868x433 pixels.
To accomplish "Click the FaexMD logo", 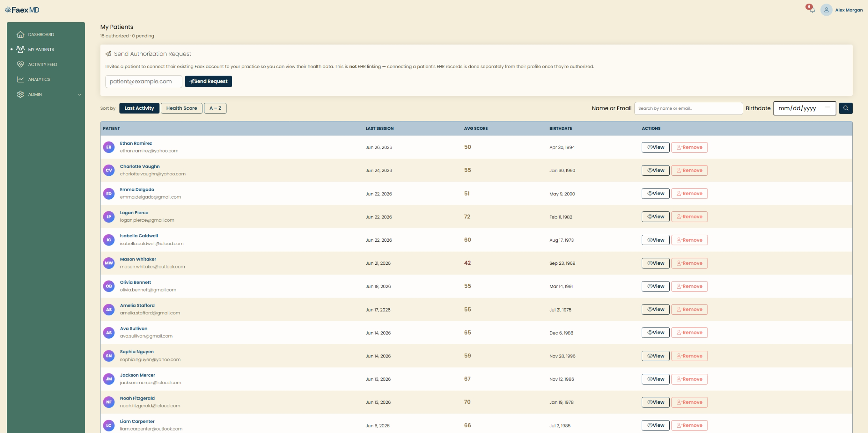I will point(22,10).
